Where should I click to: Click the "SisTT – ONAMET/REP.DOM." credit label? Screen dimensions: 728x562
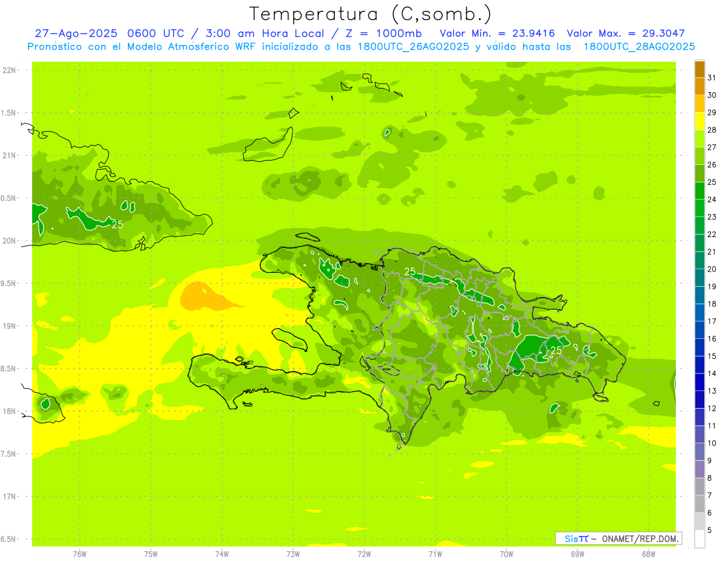pos(618,538)
